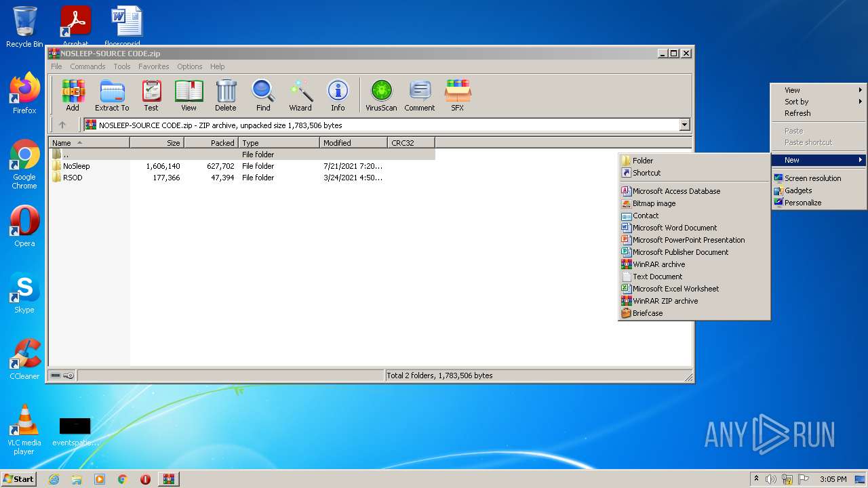868x488 pixels.
Task: Sort by the Packed column header
Action: 211,142
